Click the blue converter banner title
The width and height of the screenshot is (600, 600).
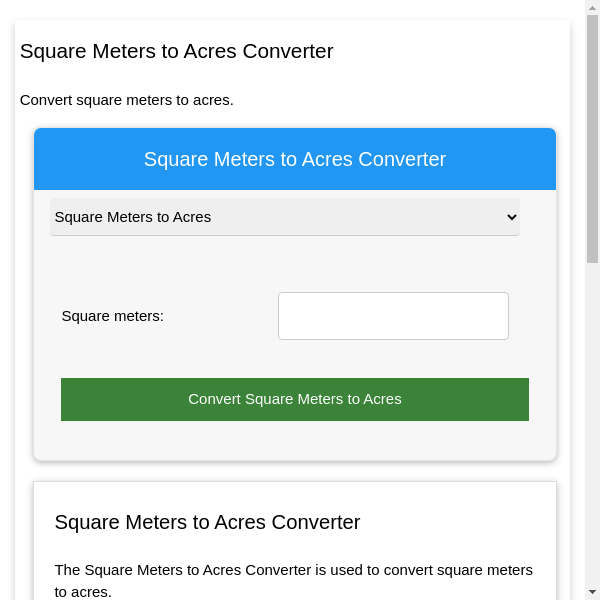point(295,159)
